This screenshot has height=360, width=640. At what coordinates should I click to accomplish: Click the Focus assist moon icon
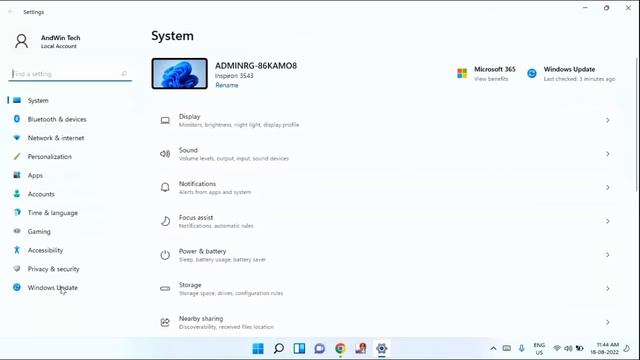click(165, 221)
